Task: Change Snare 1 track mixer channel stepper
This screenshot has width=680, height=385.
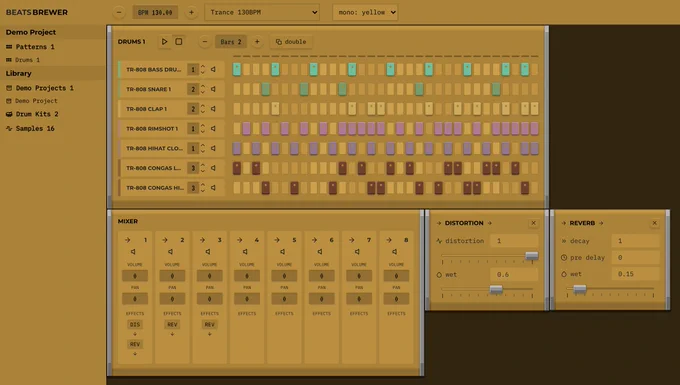Action: click(x=203, y=89)
